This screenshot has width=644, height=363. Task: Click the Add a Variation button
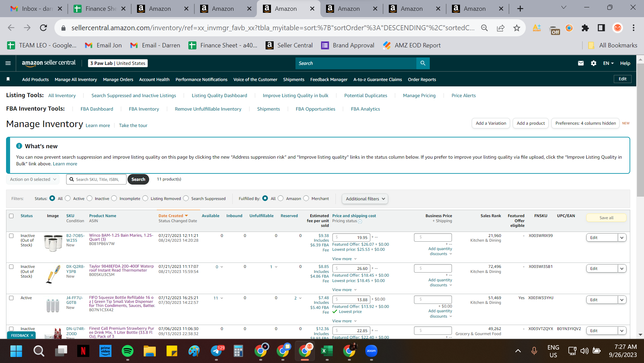pos(491,123)
